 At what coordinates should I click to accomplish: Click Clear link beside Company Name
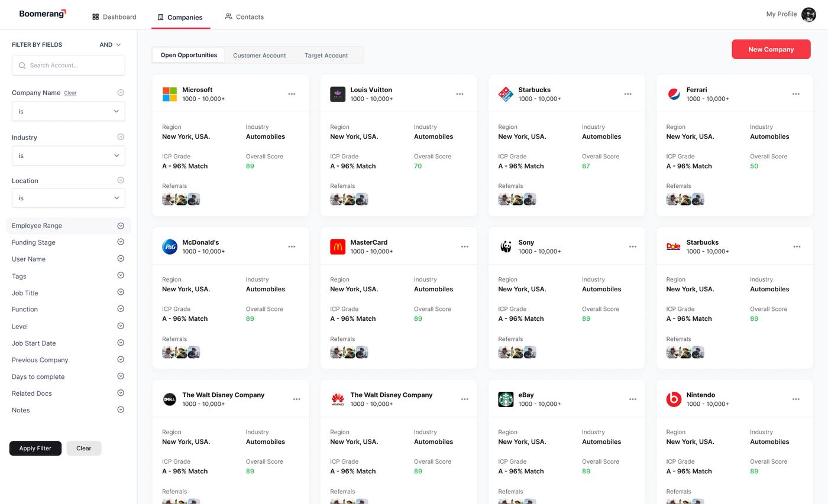[x=70, y=93]
